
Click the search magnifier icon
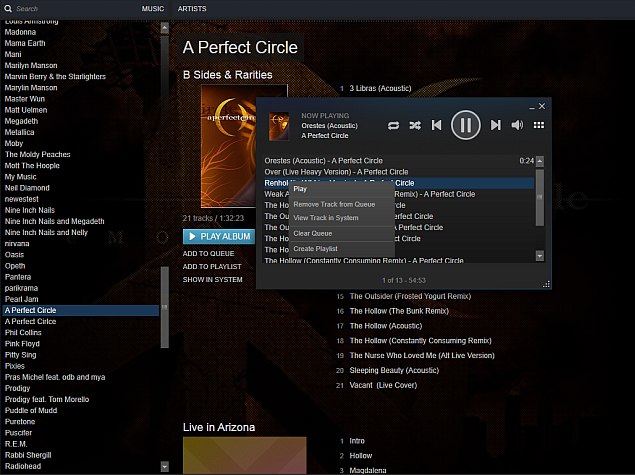[8, 9]
